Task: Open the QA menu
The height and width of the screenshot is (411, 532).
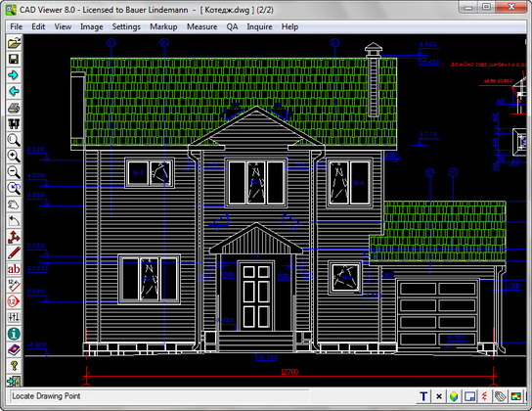Action: point(232,26)
